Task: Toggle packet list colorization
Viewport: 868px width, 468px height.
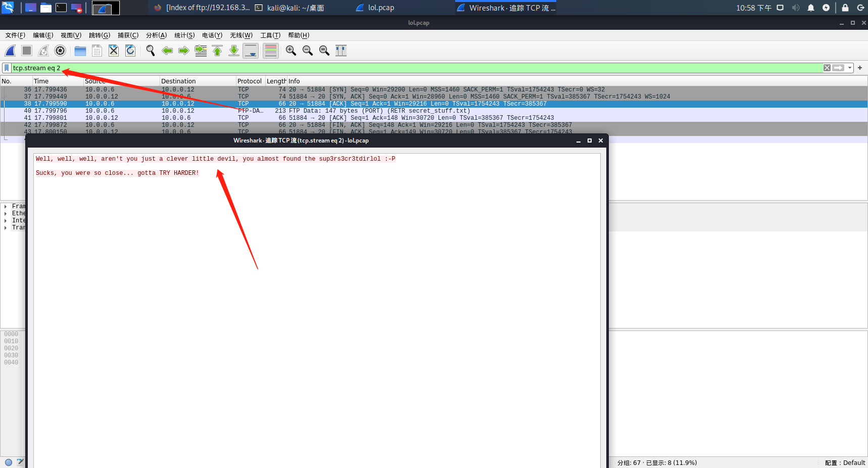Action: [x=271, y=51]
